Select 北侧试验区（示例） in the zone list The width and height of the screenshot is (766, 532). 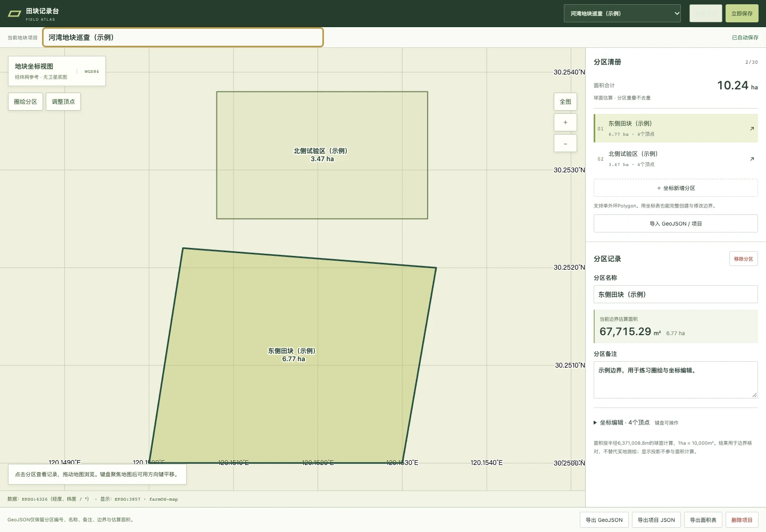pyautogui.click(x=676, y=159)
